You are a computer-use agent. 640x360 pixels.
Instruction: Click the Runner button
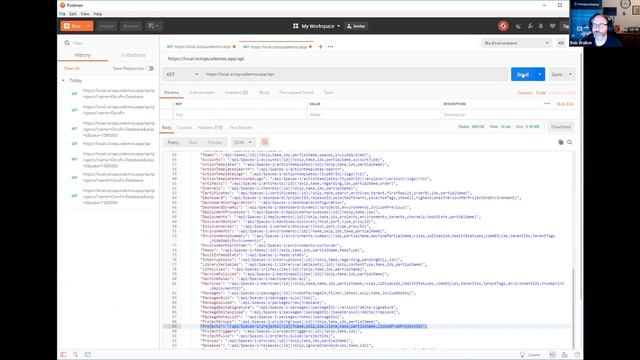click(131, 26)
